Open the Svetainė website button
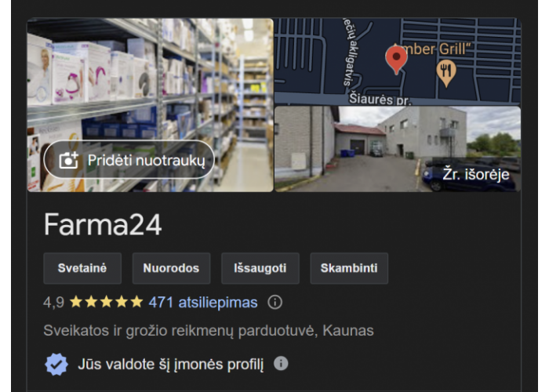 tap(82, 268)
